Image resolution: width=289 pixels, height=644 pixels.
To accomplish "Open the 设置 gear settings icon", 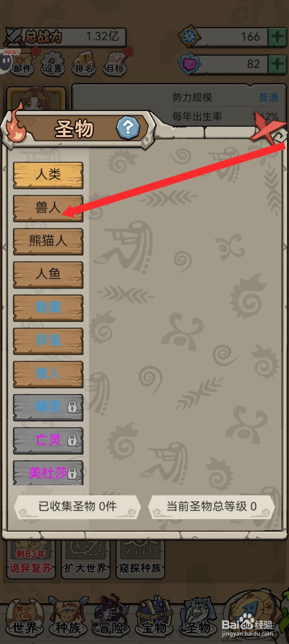I will (53, 63).
